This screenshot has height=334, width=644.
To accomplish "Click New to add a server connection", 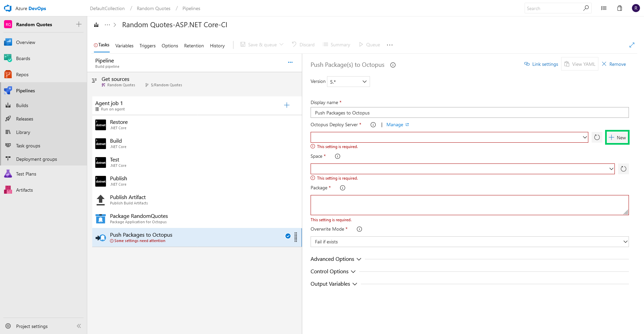I will (x=617, y=137).
